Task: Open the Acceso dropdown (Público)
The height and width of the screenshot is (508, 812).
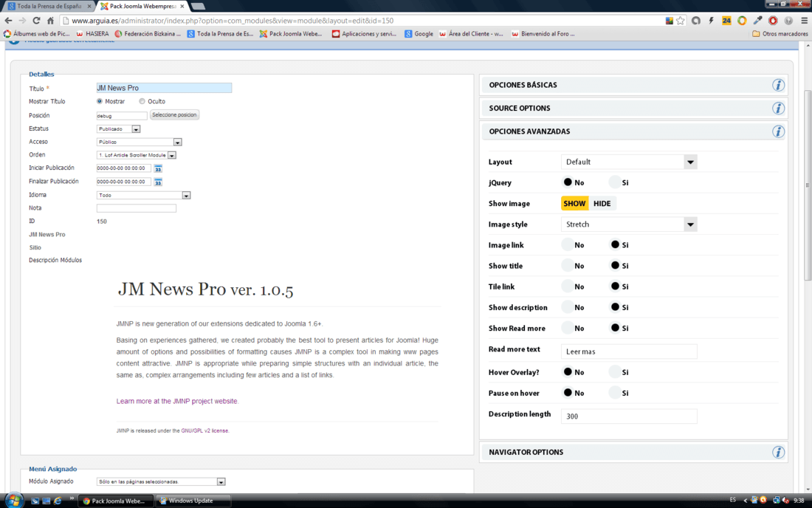Action: click(140, 142)
